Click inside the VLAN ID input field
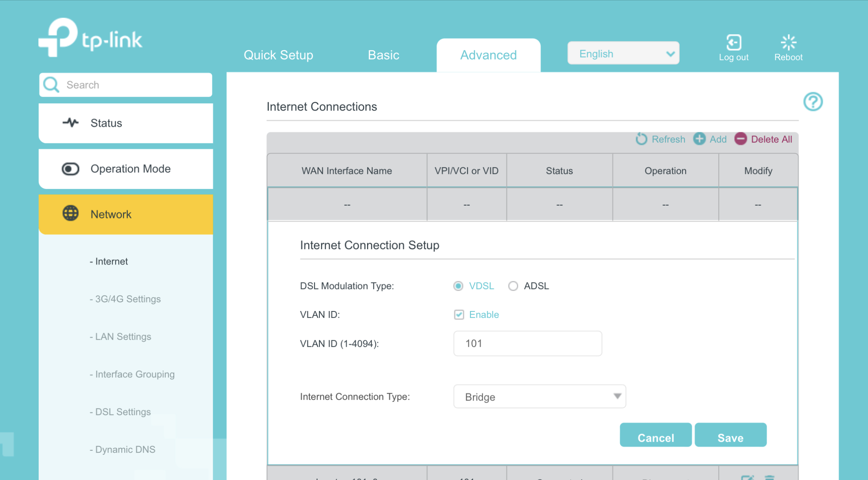The height and width of the screenshot is (480, 868). tap(527, 343)
